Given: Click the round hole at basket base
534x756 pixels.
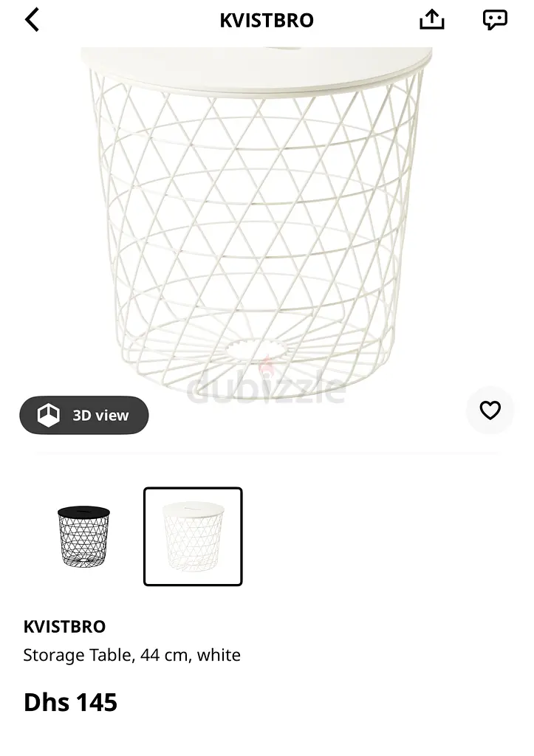Looking at the screenshot, I should (x=256, y=349).
